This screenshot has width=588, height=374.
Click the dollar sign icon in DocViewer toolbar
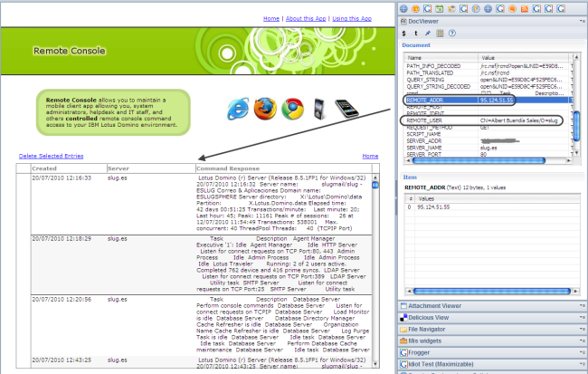403,34
